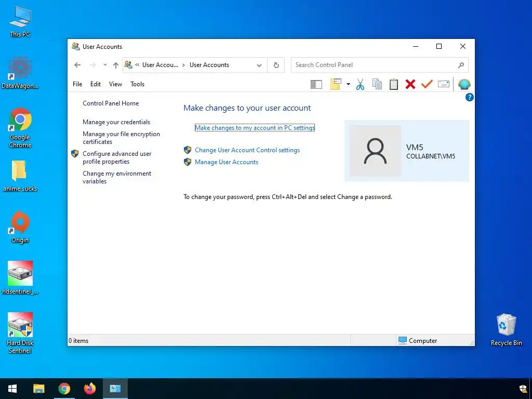The height and width of the screenshot is (399, 532).
Task: Click the Computer status bar entry
Action: [x=418, y=341]
